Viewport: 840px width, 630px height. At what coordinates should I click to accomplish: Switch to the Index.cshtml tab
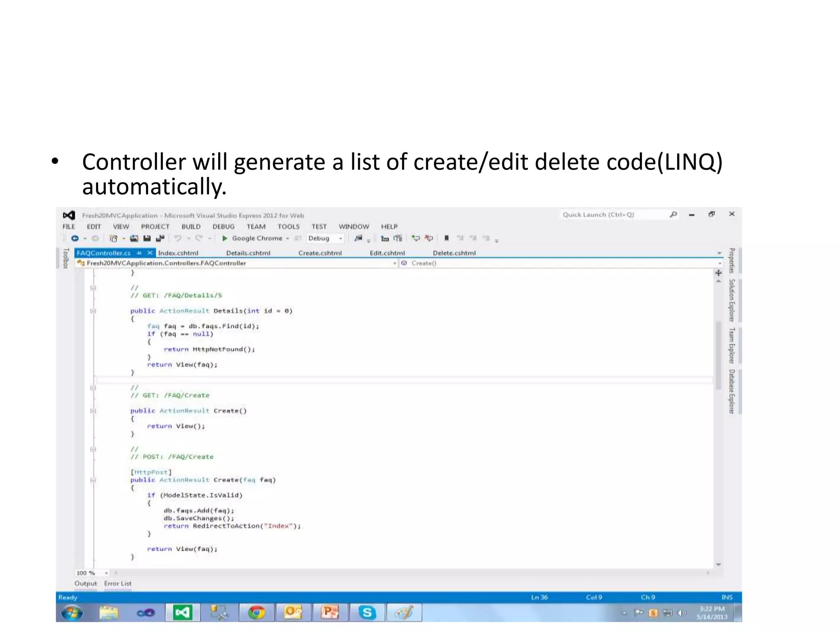pyautogui.click(x=178, y=253)
